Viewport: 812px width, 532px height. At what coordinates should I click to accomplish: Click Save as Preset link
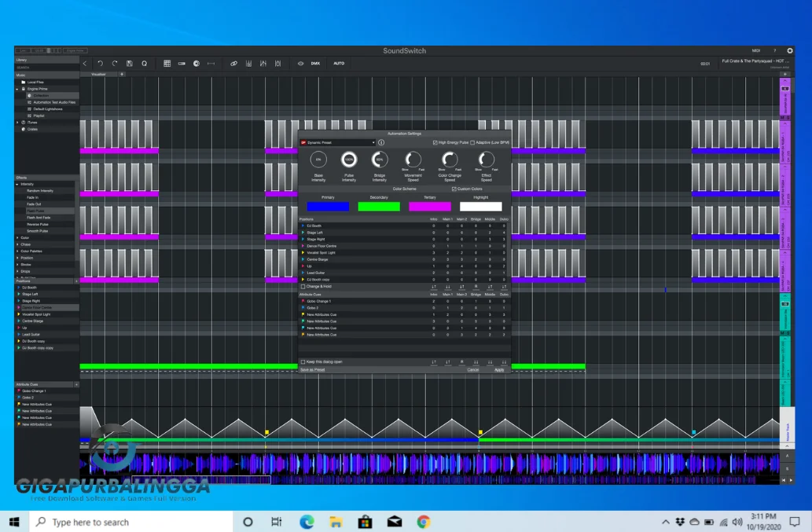click(312, 369)
